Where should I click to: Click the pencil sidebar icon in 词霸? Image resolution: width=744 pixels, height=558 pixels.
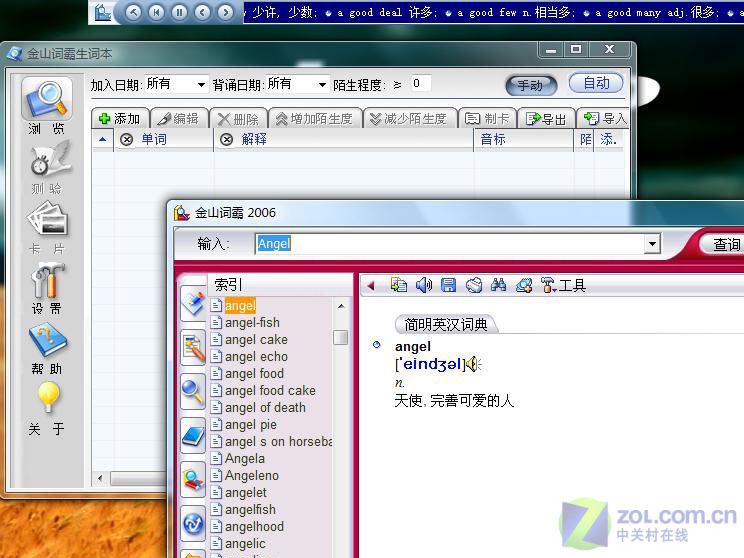(x=193, y=303)
